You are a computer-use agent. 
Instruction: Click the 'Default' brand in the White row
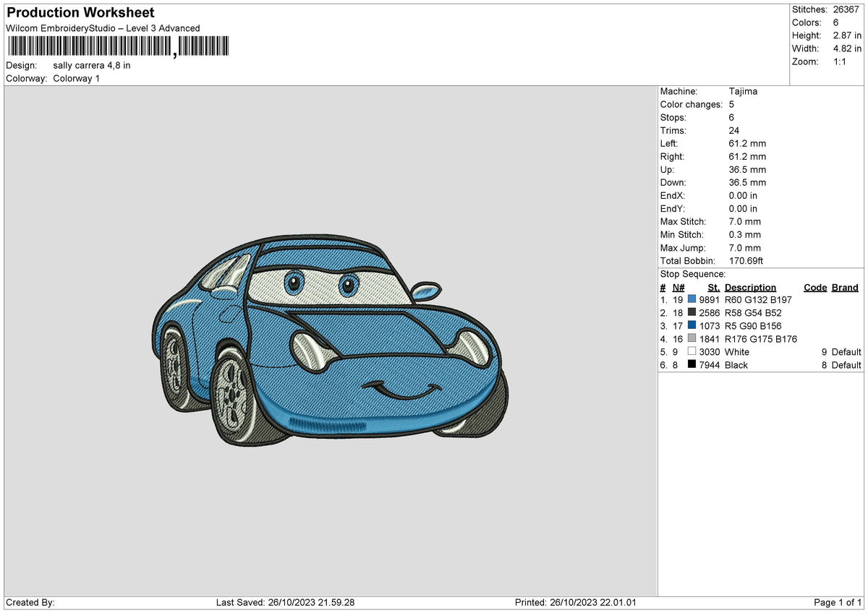[x=846, y=352]
